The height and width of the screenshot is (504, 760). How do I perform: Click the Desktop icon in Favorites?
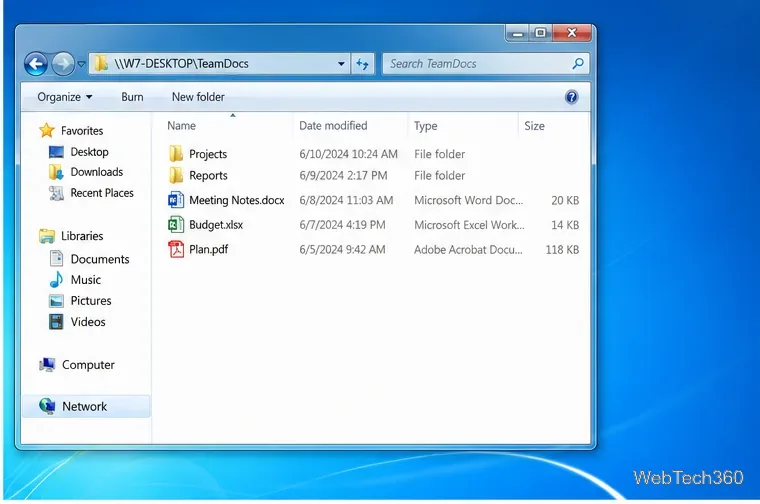pyautogui.click(x=56, y=152)
